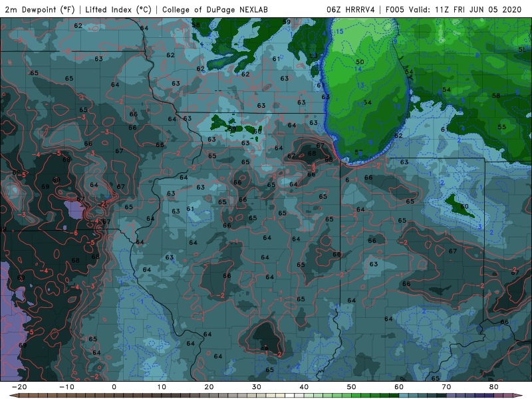Viewport: 532px width, 399px height.
Task: Click the '70' color scale label
Action: pos(446,387)
